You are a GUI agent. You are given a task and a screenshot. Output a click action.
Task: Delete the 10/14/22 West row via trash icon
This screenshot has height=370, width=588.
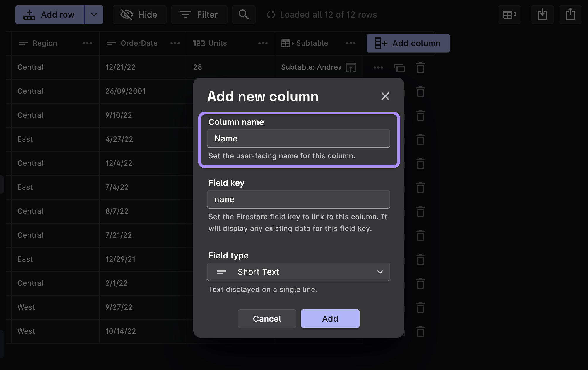point(420,332)
